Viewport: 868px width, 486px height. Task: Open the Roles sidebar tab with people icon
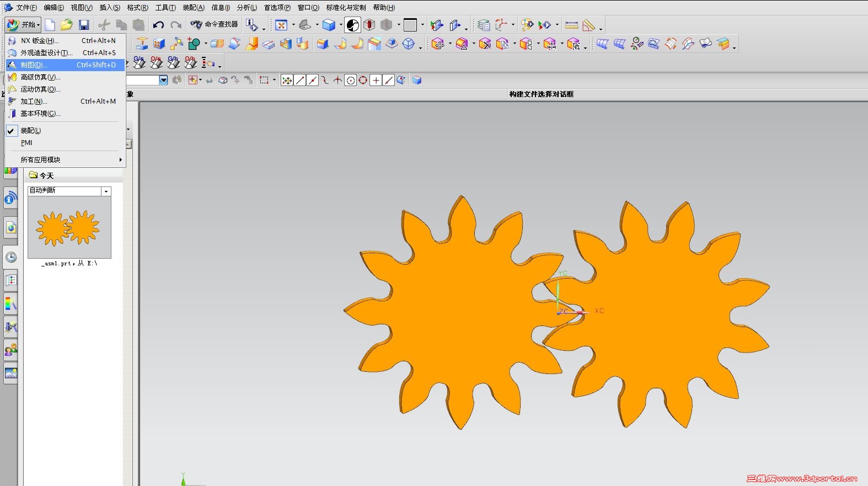[x=11, y=350]
